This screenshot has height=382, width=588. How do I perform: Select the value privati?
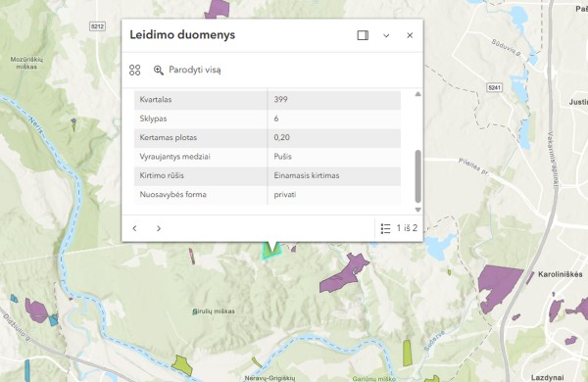(x=284, y=195)
